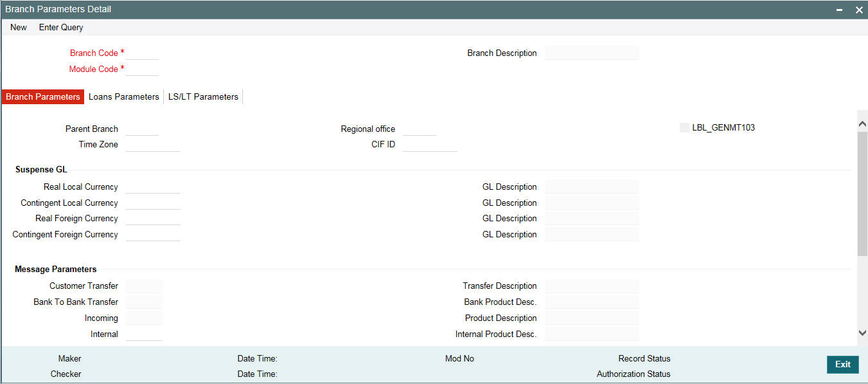This screenshot has width=868, height=384.
Task: Click the Enter Query action
Action: tap(61, 27)
